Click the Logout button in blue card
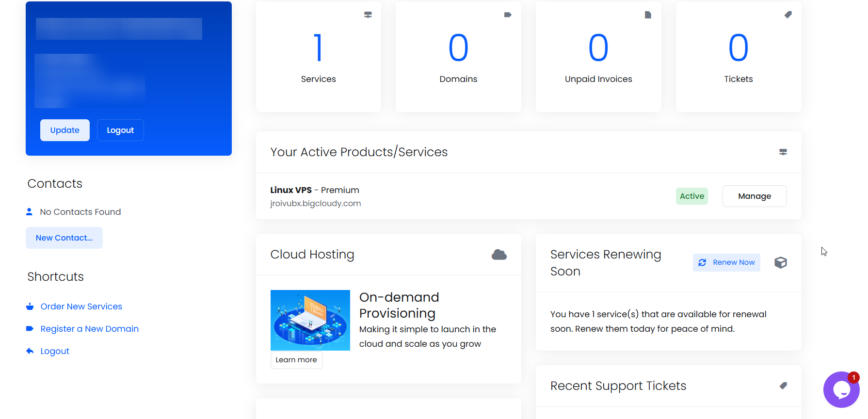Viewport: 868px width, 419px height. 120,130
